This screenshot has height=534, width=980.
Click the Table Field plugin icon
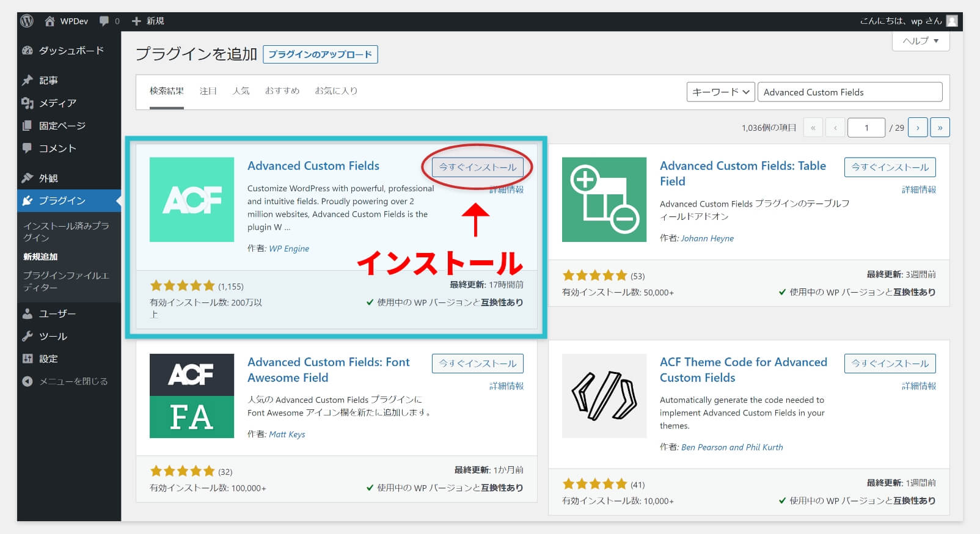(604, 200)
